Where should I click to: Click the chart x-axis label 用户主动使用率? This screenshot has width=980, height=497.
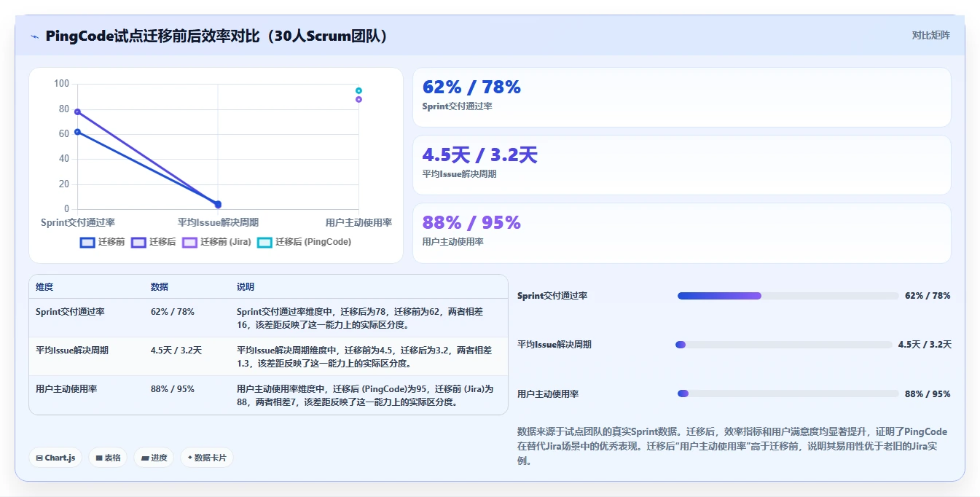coord(358,223)
